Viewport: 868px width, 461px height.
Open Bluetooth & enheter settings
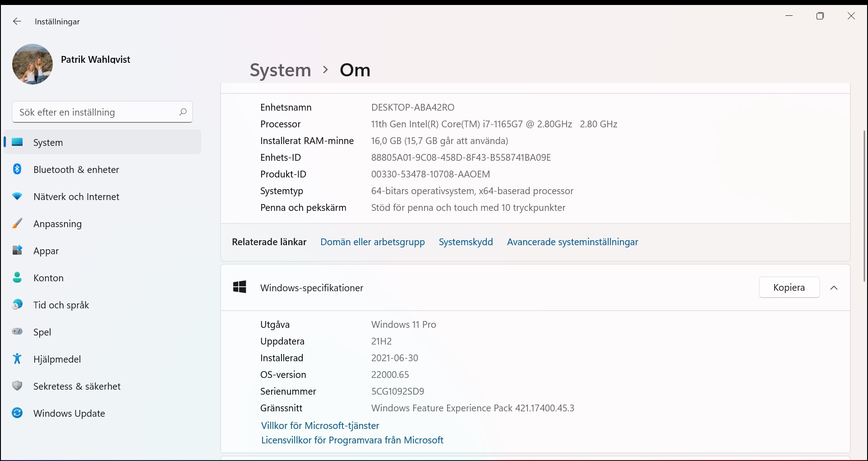[x=102, y=169]
